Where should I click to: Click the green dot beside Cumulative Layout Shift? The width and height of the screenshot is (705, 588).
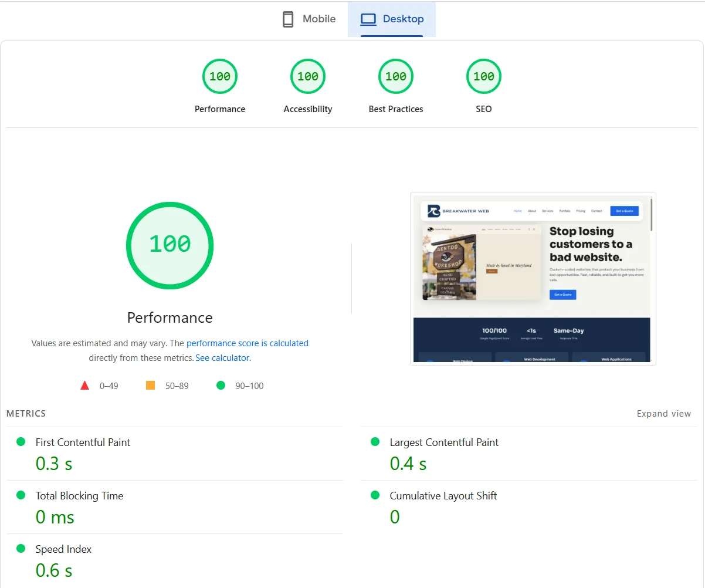(375, 495)
